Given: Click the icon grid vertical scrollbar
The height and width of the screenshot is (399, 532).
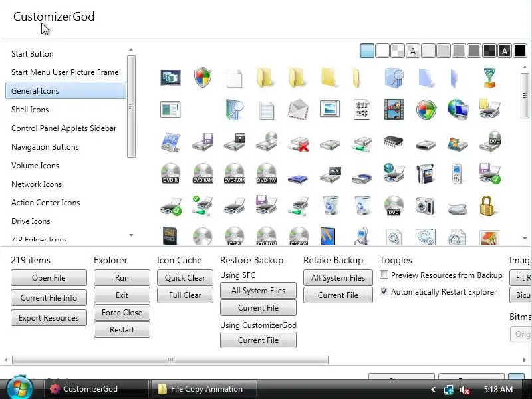Looking at the screenshot, I should click(x=525, y=96).
